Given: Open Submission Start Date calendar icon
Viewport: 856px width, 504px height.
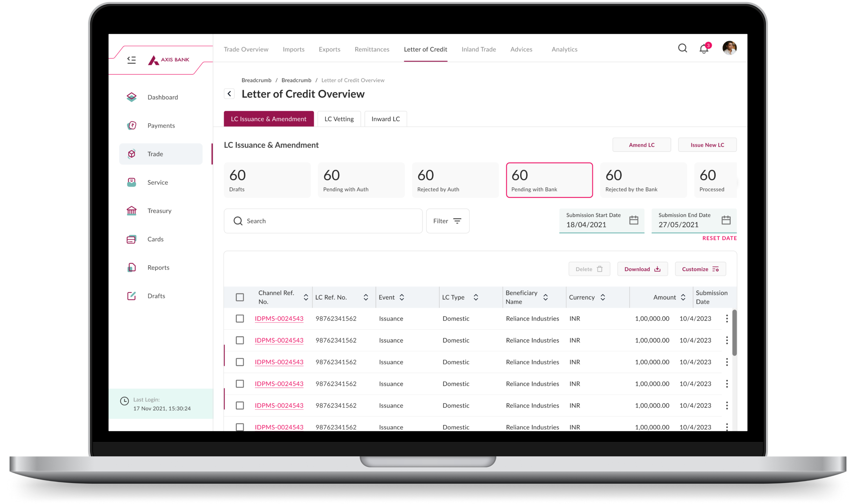Looking at the screenshot, I should (x=633, y=220).
